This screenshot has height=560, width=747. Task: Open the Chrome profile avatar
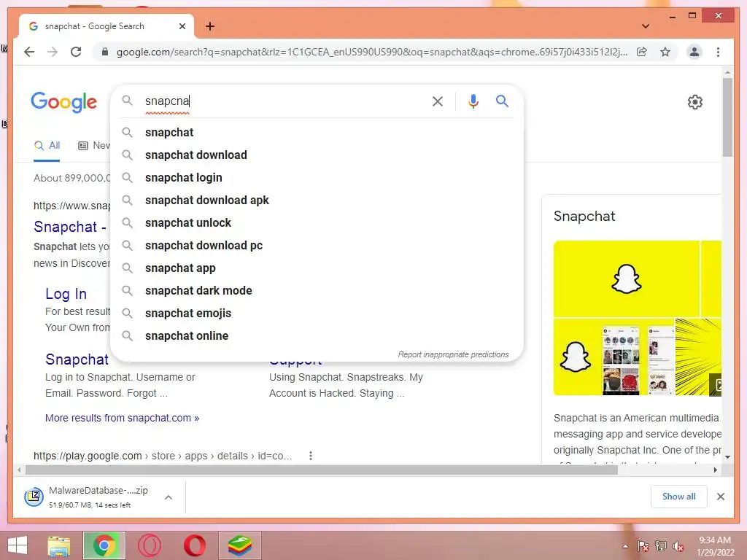pyautogui.click(x=694, y=52)
